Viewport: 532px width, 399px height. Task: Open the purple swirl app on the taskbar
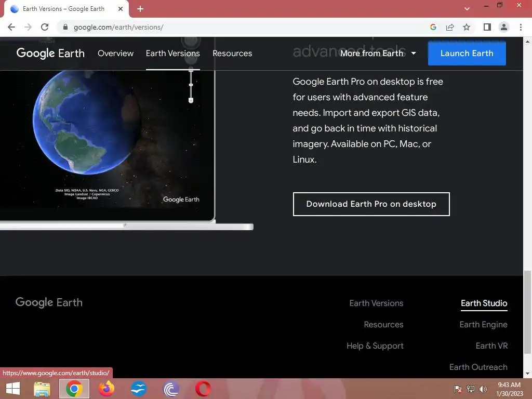(171, 389)
